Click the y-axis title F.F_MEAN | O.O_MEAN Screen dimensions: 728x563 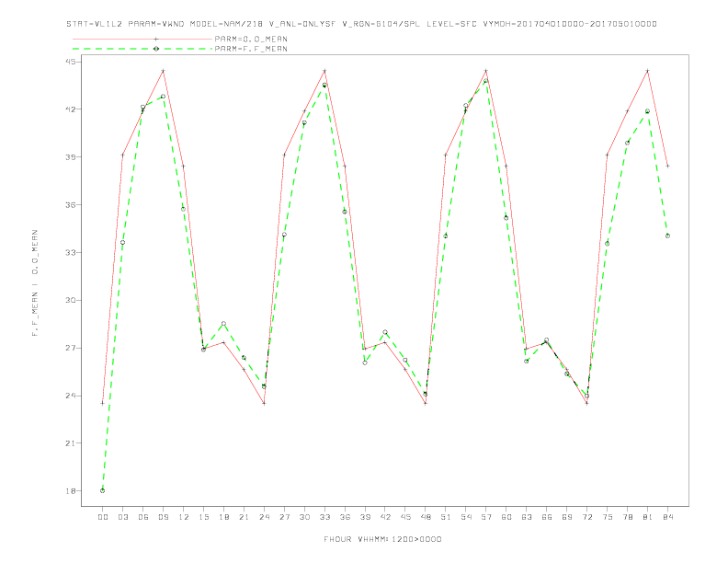point(35,283)
